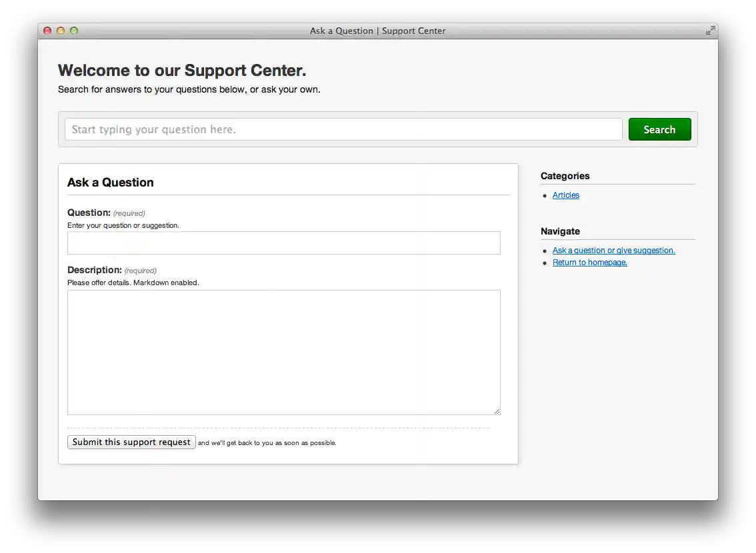Click the resize grip on the Description box
The image size is (756, 553).
pyautogui.click(x=497, y=410)
